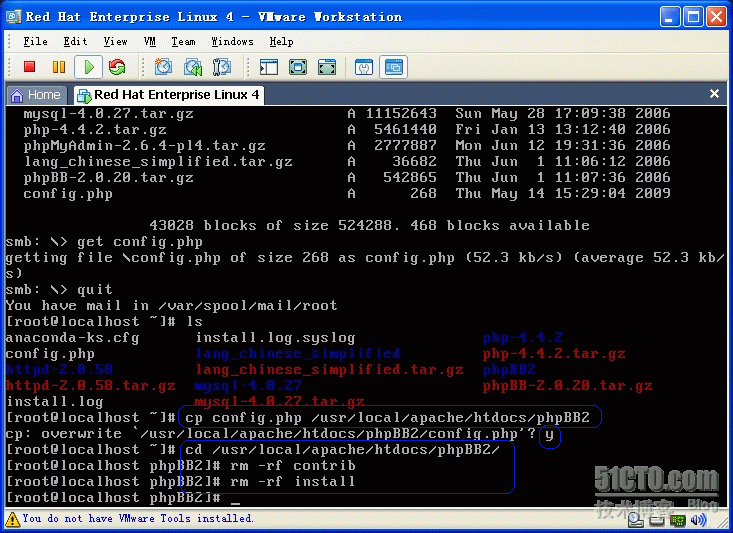This screenshot has width=733, height=533.
Task: Click 'phpMyAdmin-2.6.4-pl4.tar.gz' line
Action: (x=144, y=145)
